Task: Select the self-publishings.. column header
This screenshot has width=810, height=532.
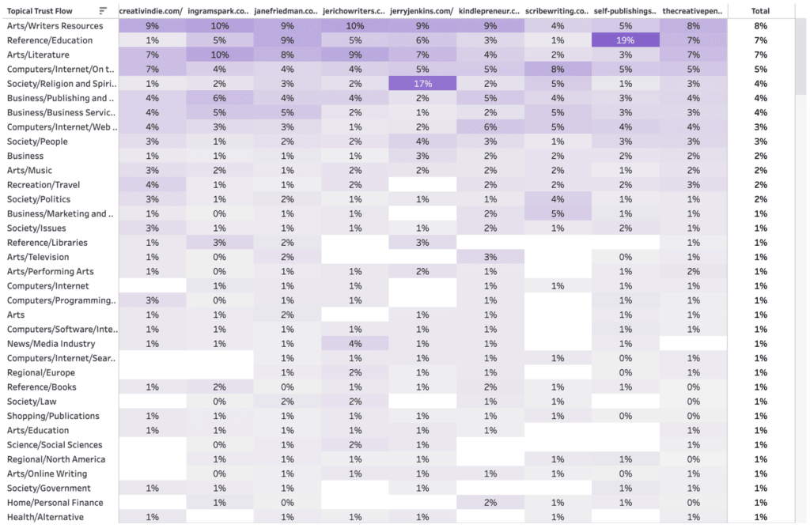Action: pos(625,11)
